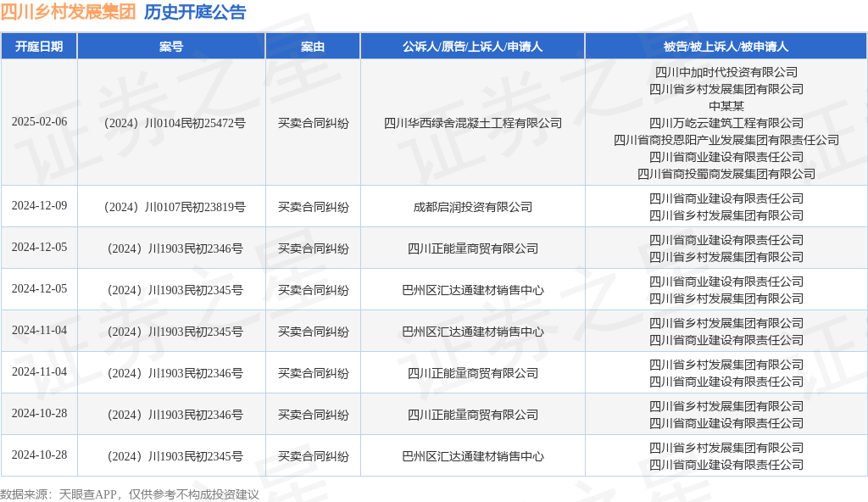Click case number '川0104民初25472号'
The width and height of the screenshot is (868, 502).
pos(195,123)
